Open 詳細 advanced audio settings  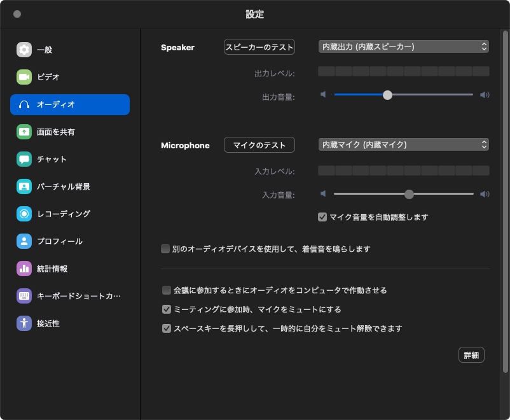click(471, 354)
